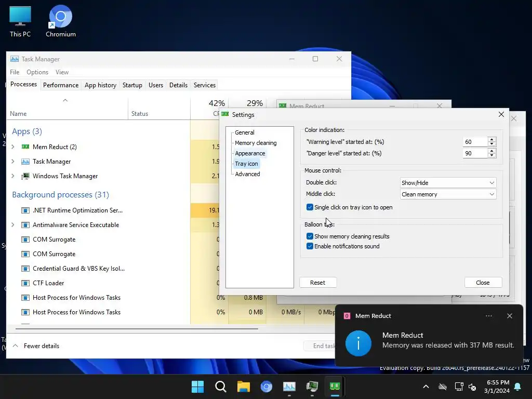Image resolution: width=532 pixels, height=399 pixels.
Task: Click Reset in Settings dialog
Action: coord(318,283)
